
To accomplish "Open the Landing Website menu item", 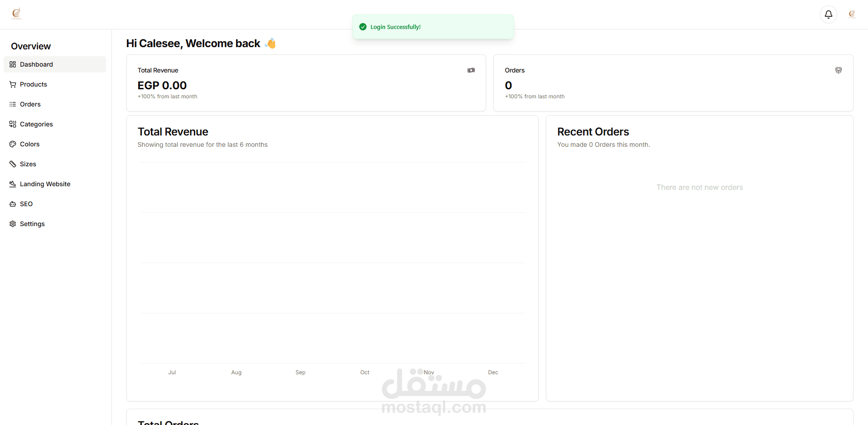I will (x=45, y=184).
